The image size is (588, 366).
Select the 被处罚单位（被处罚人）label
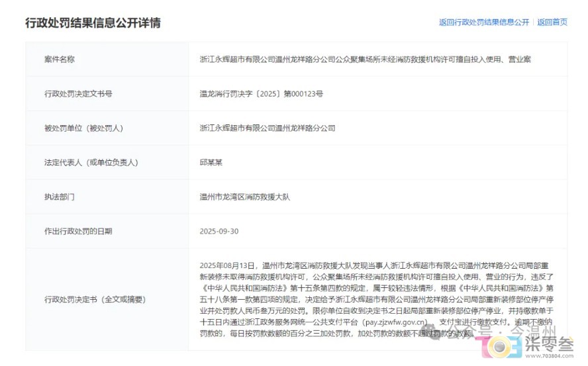pos(83,128)
